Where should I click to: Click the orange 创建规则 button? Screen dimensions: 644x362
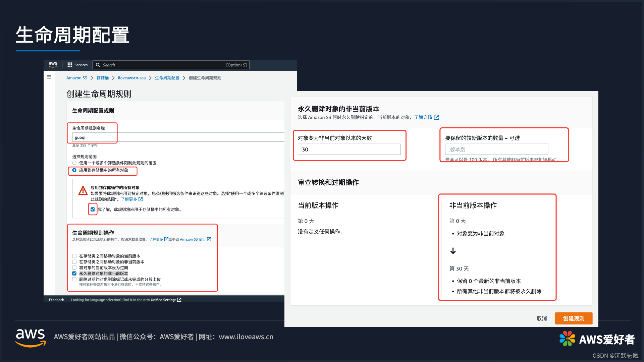pyautogui.click(x=574, y=318)
